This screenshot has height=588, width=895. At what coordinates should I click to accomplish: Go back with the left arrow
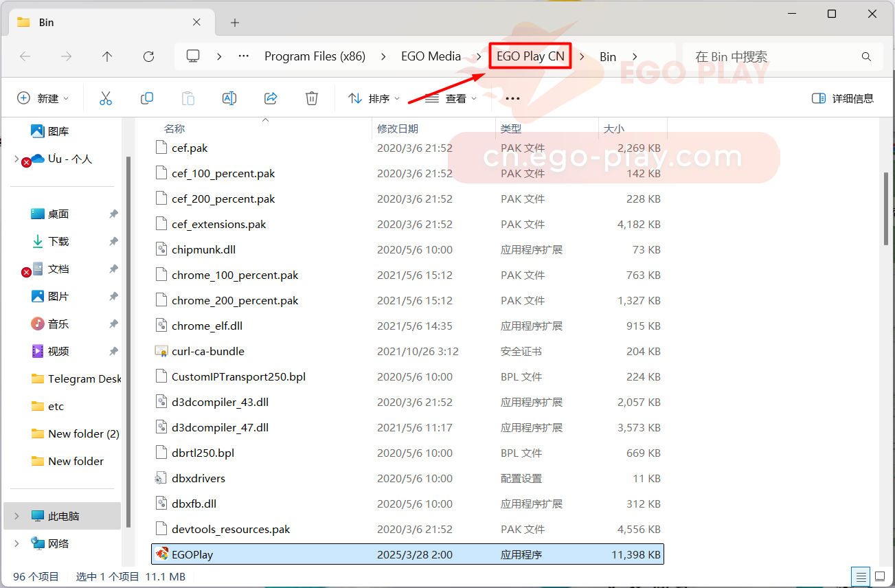point(25,56)
